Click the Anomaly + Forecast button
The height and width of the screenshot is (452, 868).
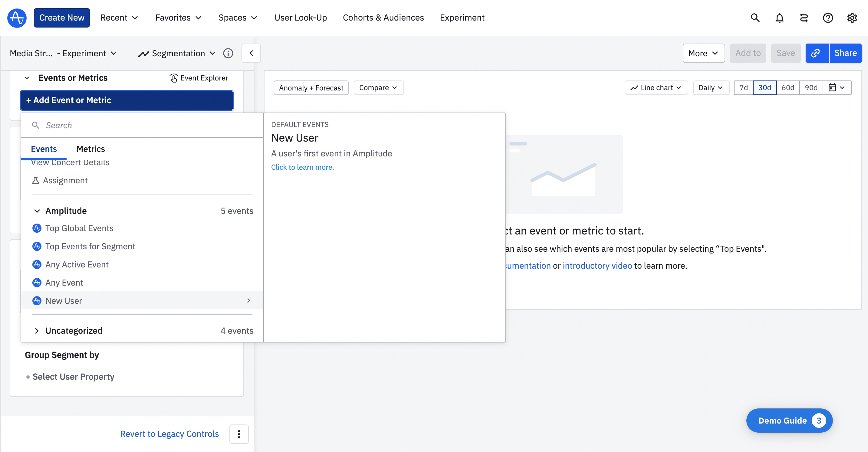click(311, 88)
